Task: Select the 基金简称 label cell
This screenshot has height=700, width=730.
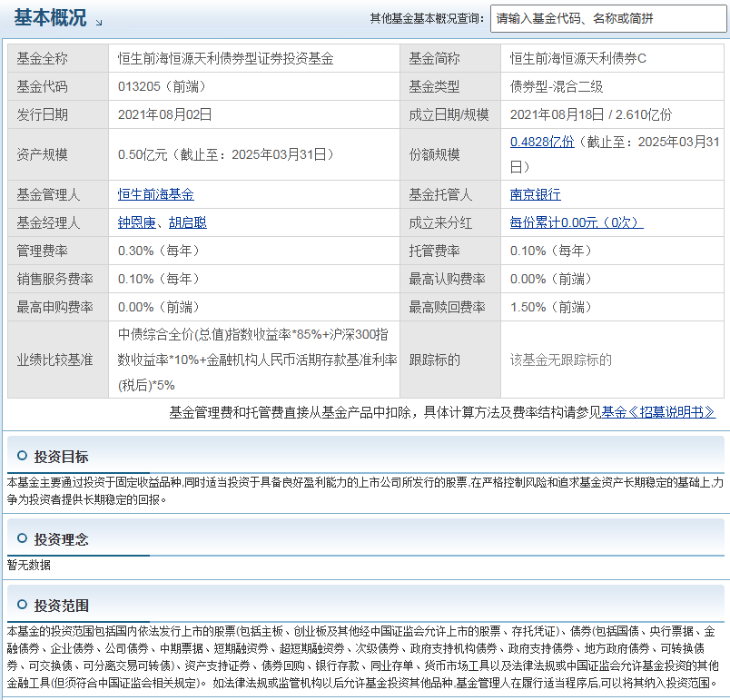Action: click(450, 59)
